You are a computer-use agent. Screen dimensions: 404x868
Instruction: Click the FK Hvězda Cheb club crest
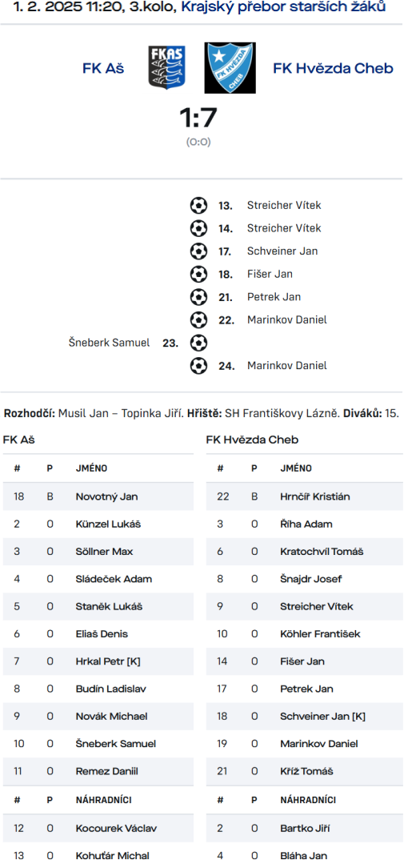pyautogui.click(x=230, y=67)
